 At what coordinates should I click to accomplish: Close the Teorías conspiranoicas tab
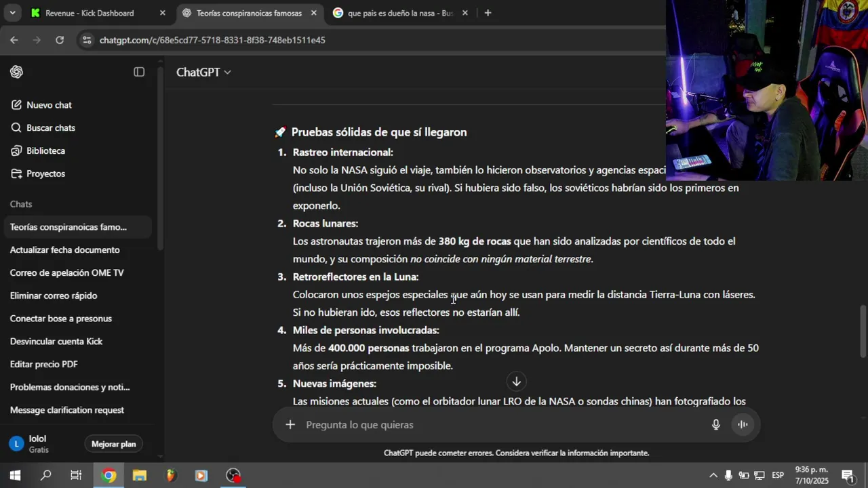(313, 13)
